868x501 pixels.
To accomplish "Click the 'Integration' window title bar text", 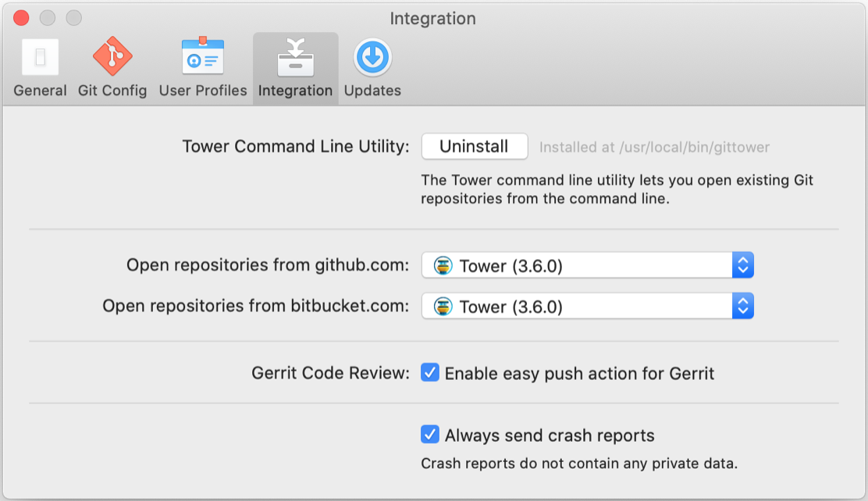I will click(432, 18).
